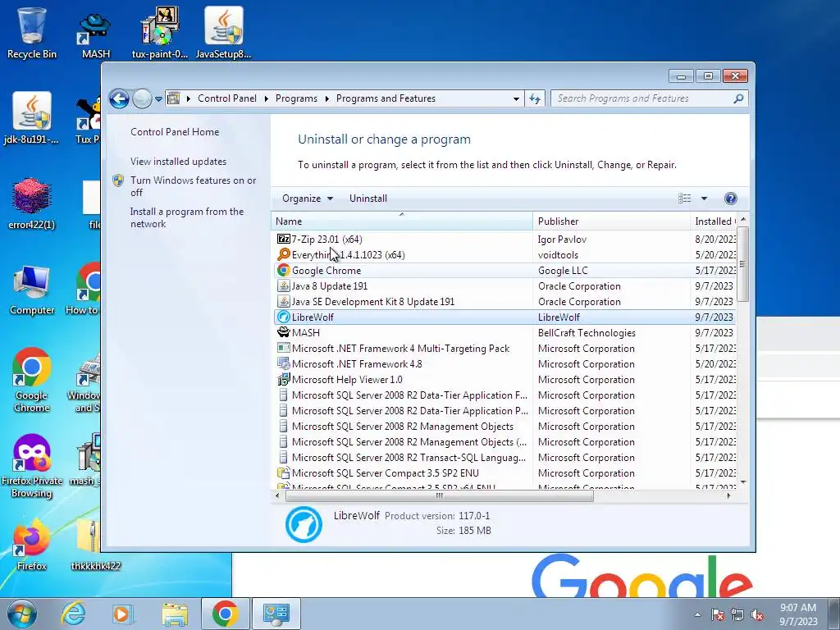Expand the arrow after Programs breadcrumb
The width and height of the screenshot is (840, 630).
coord(326,98)
